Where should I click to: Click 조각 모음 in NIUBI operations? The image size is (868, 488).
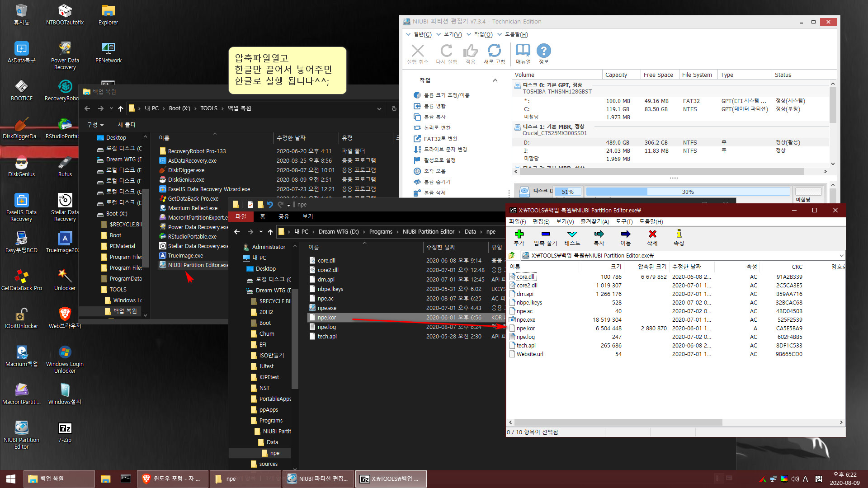tap(429, 171)
